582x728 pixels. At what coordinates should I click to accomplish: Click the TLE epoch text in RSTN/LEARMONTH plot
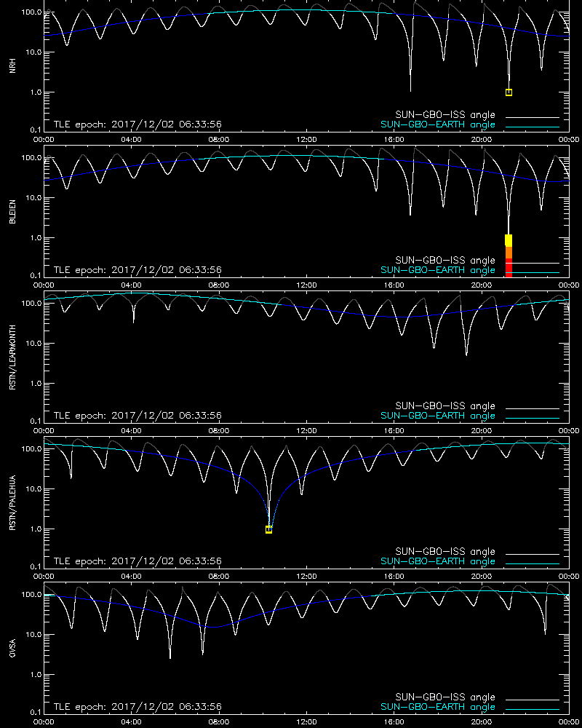click(x=137, y=416)
